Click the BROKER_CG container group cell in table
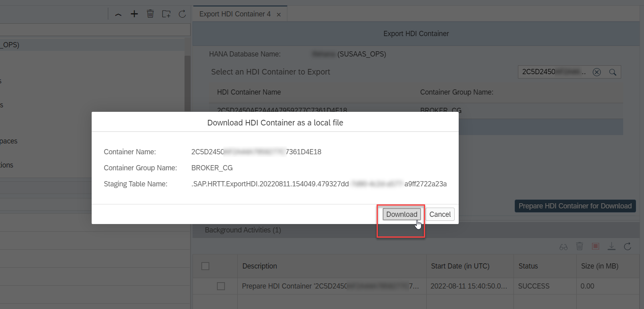The image size is (644, 309). [441, 110]
